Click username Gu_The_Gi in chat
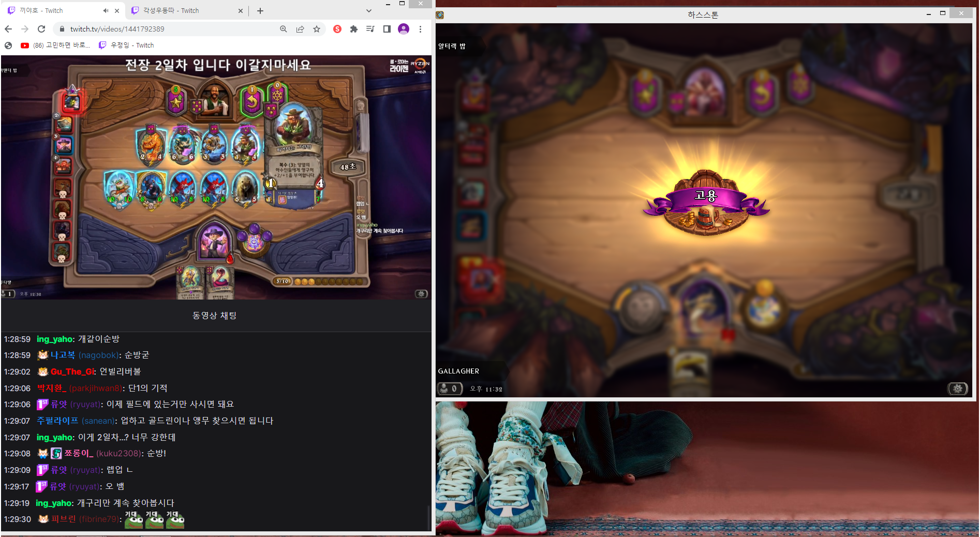Image resolution: width=980 pixels, height=537 pixels. point(73,372)
